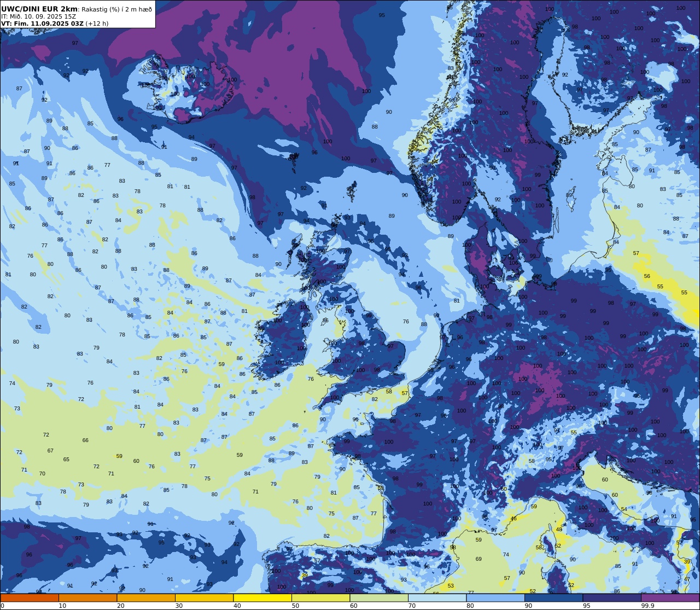Click the darkest orange legend swatch below 10

click(30, 597)
